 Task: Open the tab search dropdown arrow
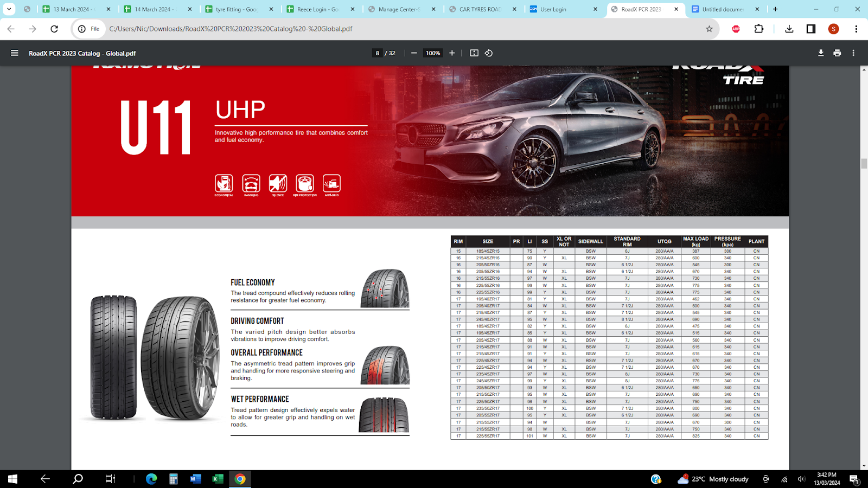(x=9, y=9)
